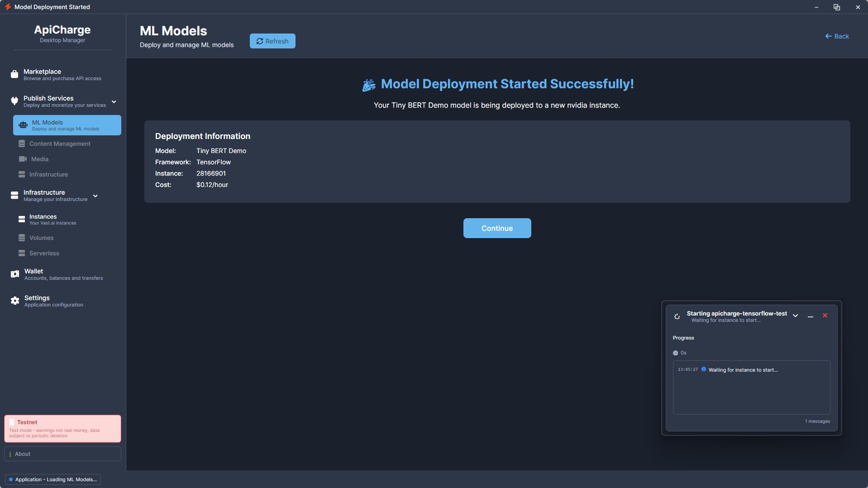Click the Refresh button
Screen dimensions: 868x488
click(x=272, y=41)
